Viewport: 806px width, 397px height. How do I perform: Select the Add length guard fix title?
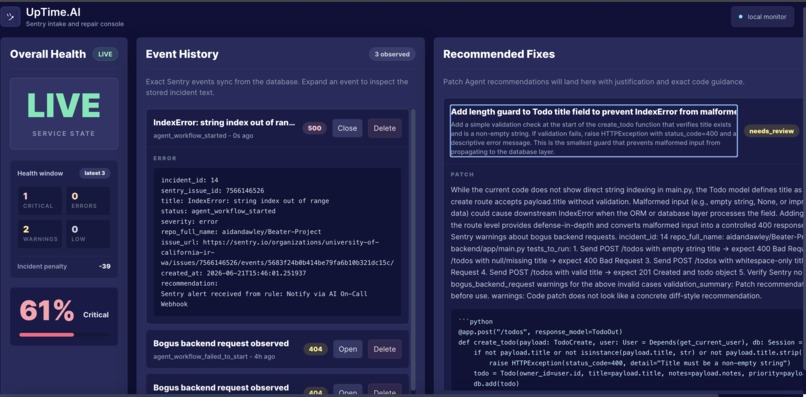click(594, 111)
